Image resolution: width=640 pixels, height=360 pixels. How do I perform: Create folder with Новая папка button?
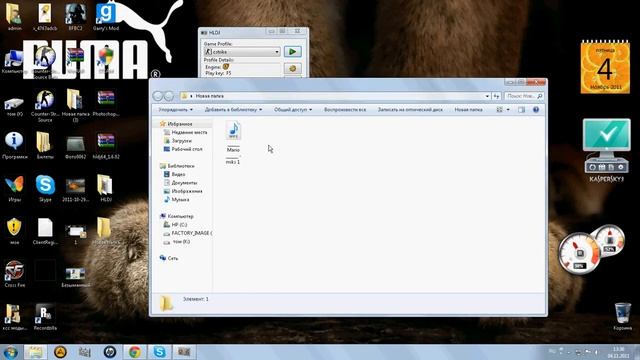(x=468, y=110)
